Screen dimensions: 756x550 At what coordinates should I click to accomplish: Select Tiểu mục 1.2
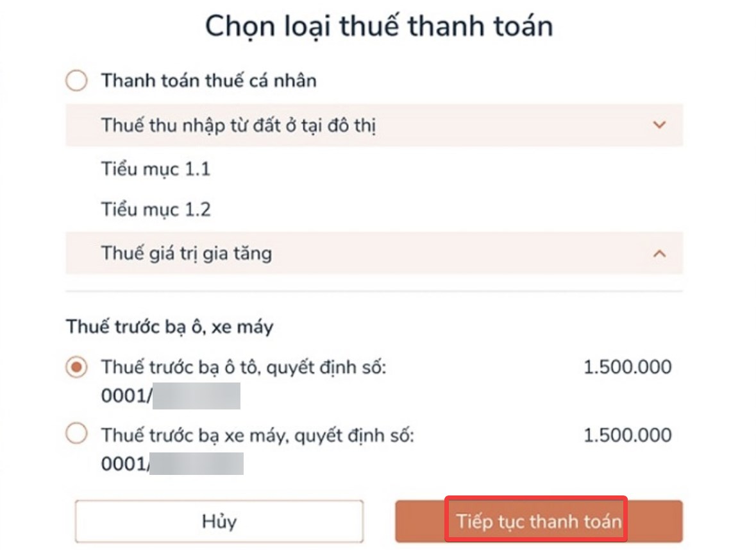156,209
